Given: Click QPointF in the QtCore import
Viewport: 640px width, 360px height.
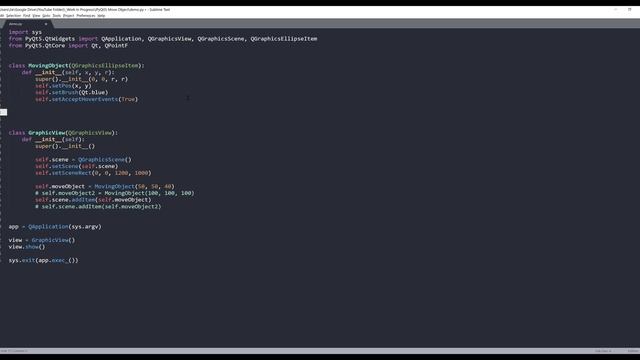Looking at the screenshot, I should click(116, 45).
